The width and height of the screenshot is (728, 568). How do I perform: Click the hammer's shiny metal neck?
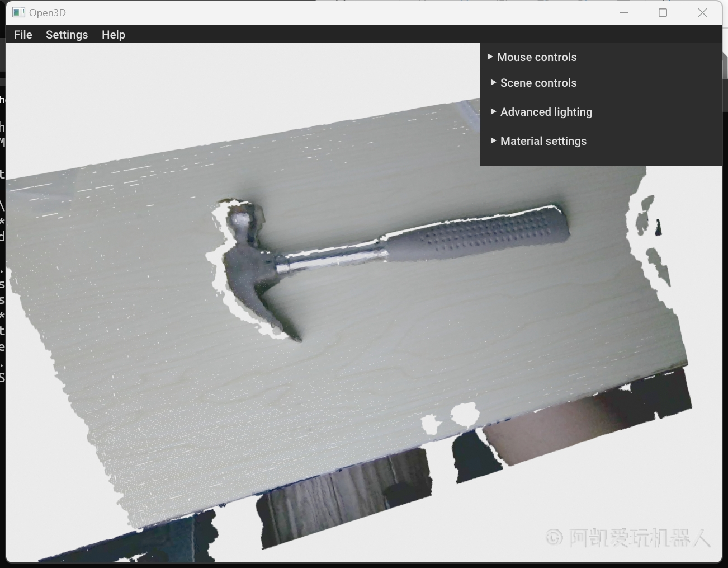[335, 257]
